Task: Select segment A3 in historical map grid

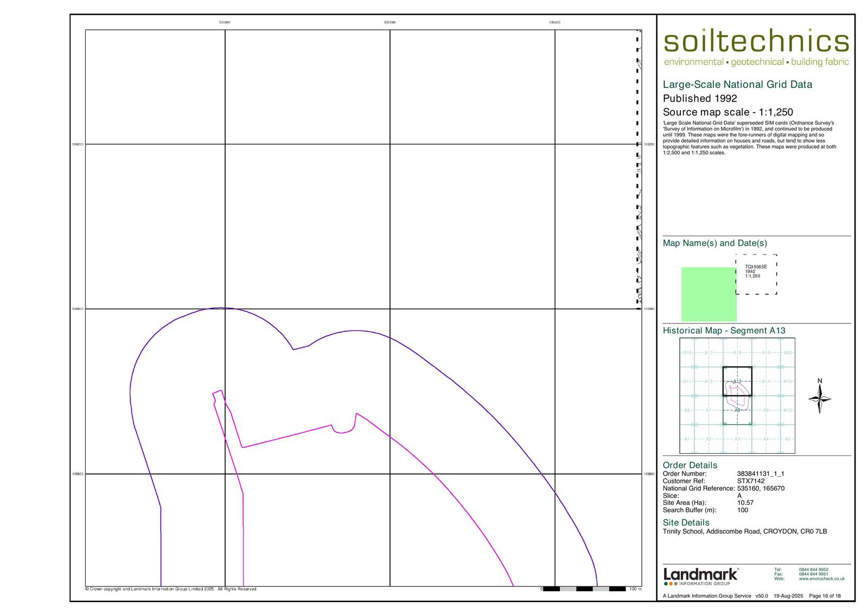Action: [737, 439]
